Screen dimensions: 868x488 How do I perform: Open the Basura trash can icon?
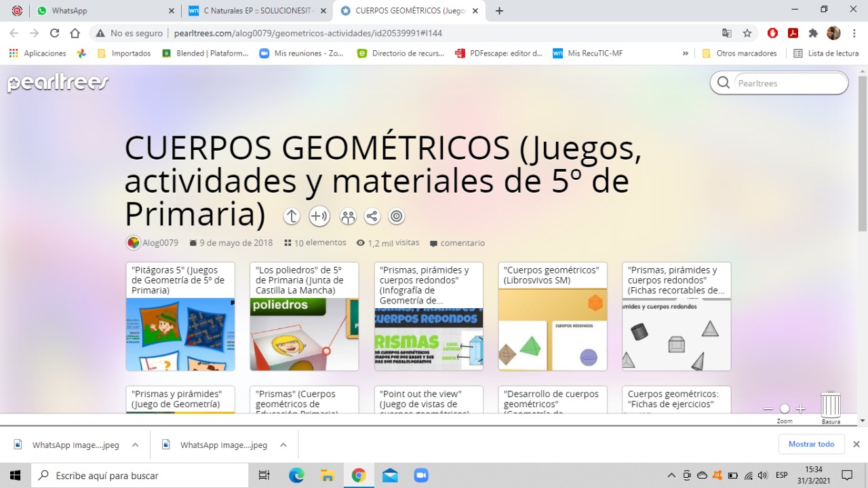pos(831,405)
